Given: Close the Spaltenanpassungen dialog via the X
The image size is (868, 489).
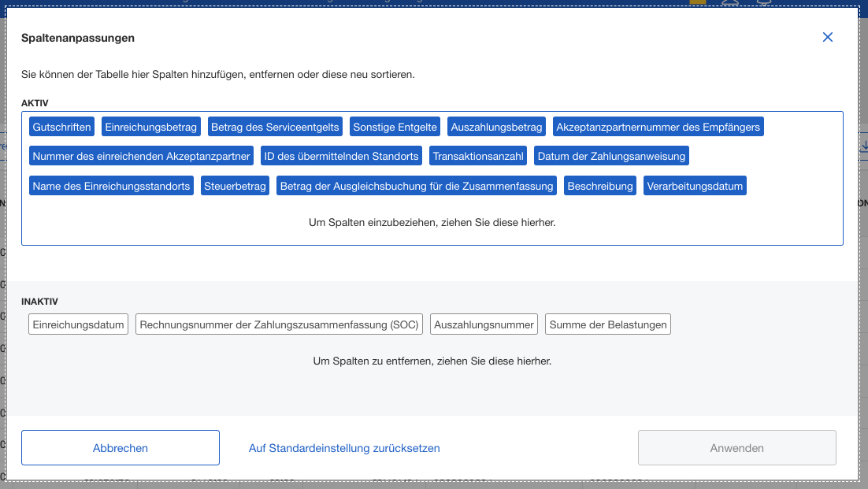Looking at the screenshot, I should coord(828,37).
